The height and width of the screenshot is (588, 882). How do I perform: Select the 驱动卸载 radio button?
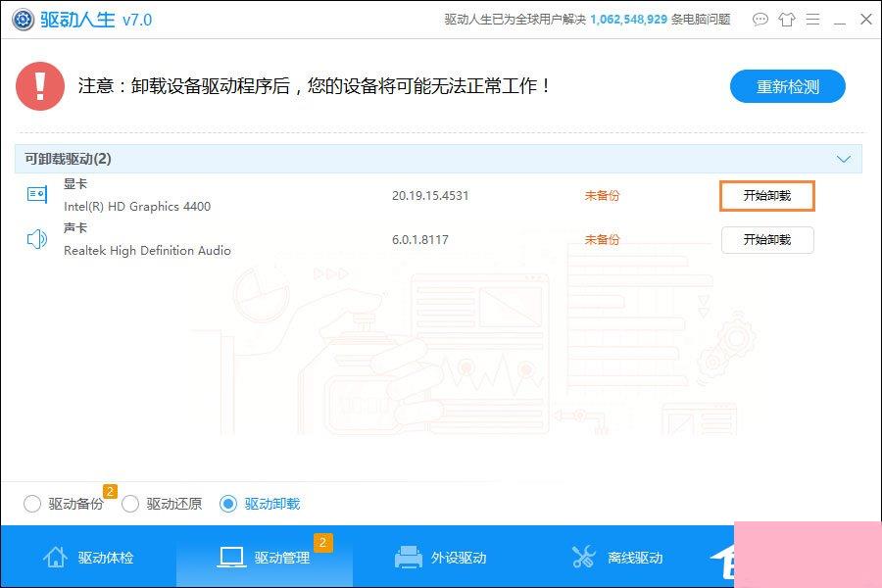point(227,504)
